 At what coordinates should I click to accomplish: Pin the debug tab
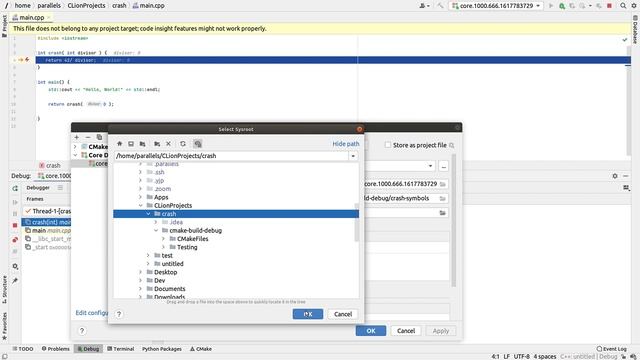[x=15, y=281]
